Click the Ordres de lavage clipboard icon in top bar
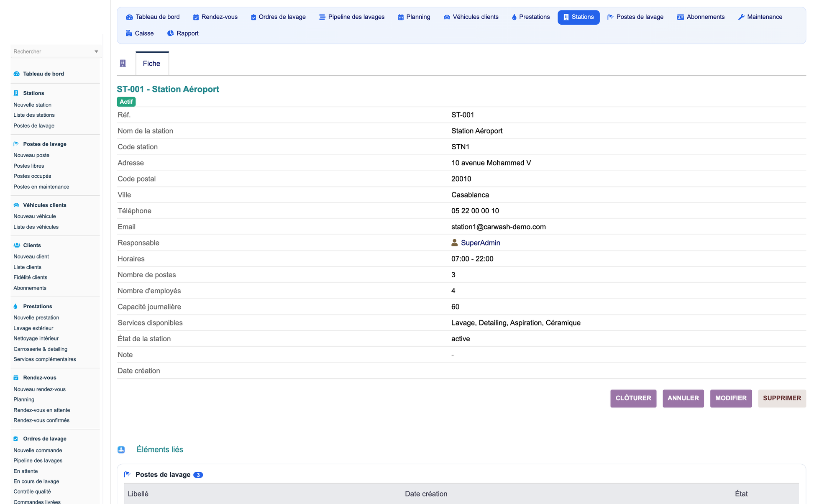 [253, 17]
